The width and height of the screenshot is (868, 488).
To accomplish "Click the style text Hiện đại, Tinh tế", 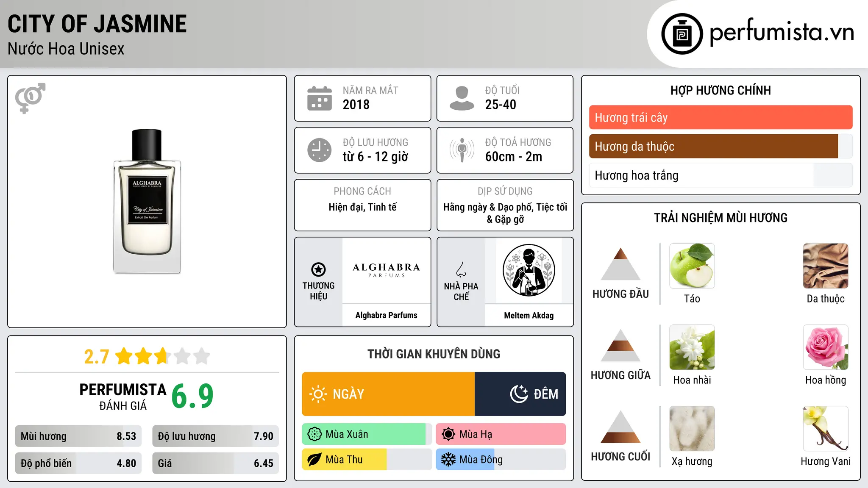I will click(x=363, y=207).
